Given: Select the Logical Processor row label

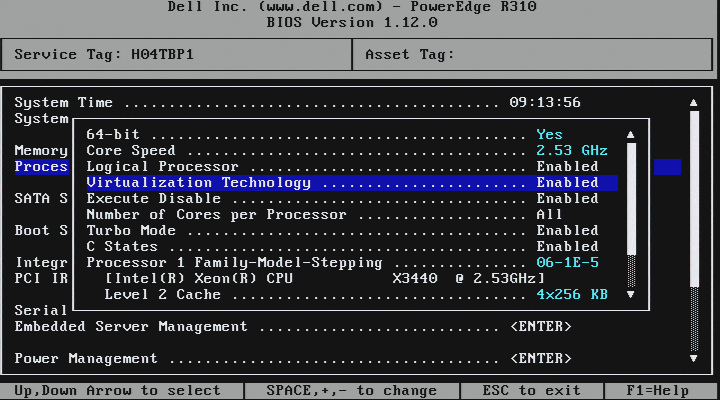Looking at the screenshot, I should tap(163, 166).
